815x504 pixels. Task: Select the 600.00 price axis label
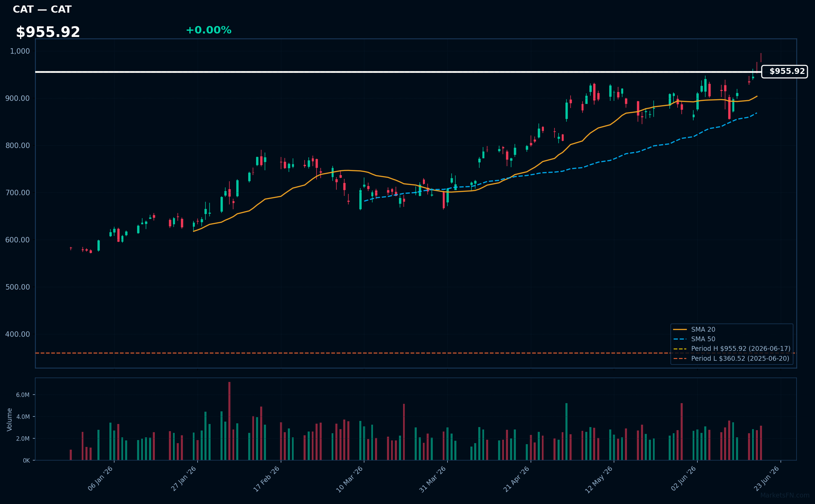coord(17,240)
